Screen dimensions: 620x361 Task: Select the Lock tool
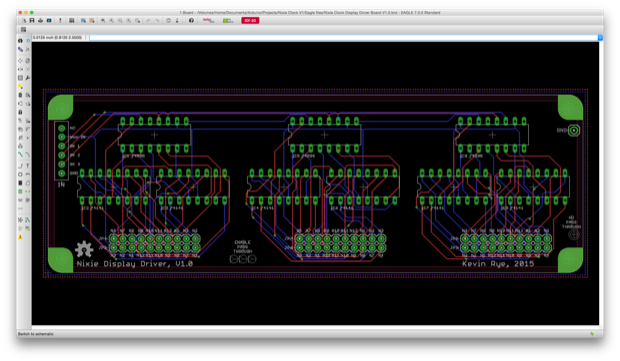[x=20, y=112]
